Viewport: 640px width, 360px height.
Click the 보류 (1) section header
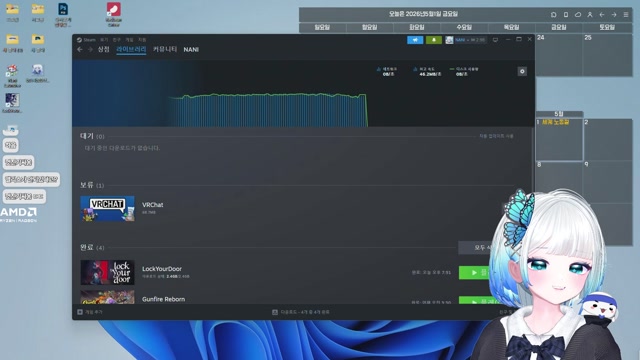tap(92, 185)
